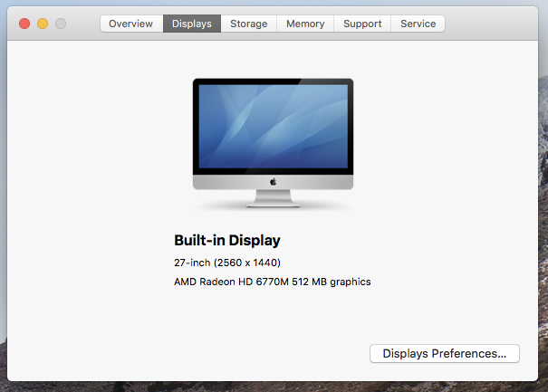Select the Displays tab

[192, 24]
